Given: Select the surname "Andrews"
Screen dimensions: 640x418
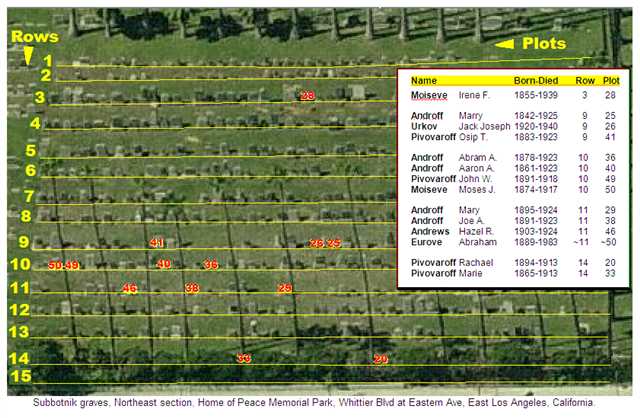Looking at the screenshot, I should click(x=430, y=231).
